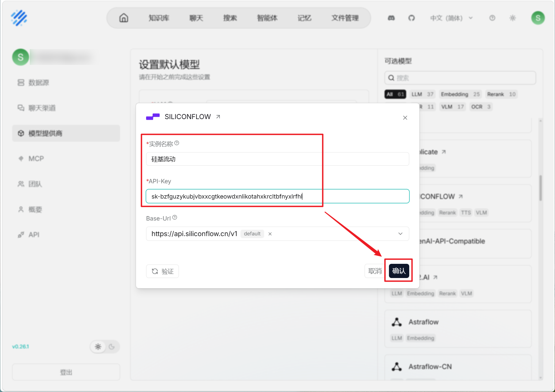
Task: Click the 登出 logout button
Action: tap(66, 372)
